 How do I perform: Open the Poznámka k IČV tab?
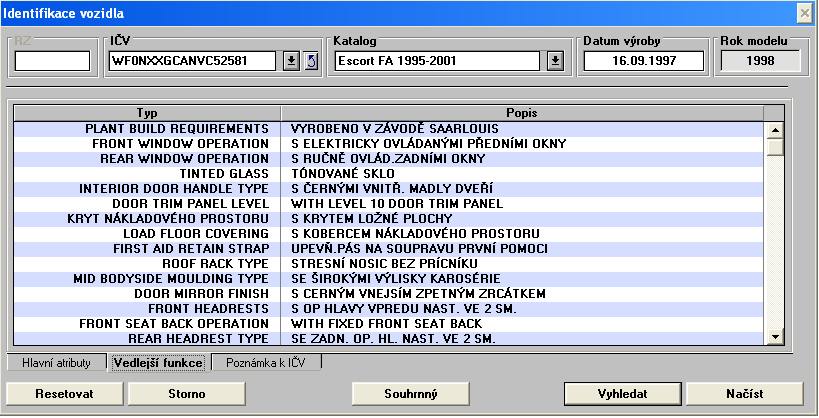coord(266,363)
